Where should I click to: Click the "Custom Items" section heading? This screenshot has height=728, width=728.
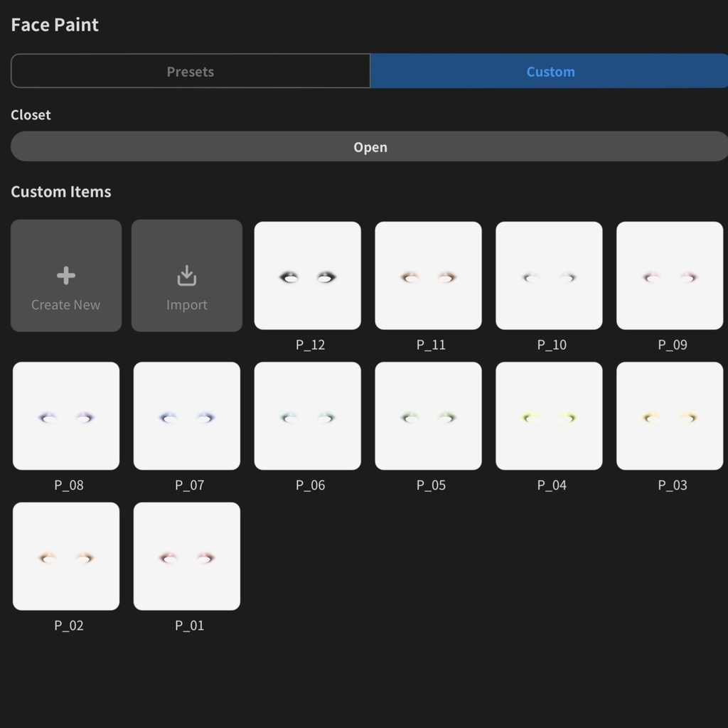tap(61, 192)
